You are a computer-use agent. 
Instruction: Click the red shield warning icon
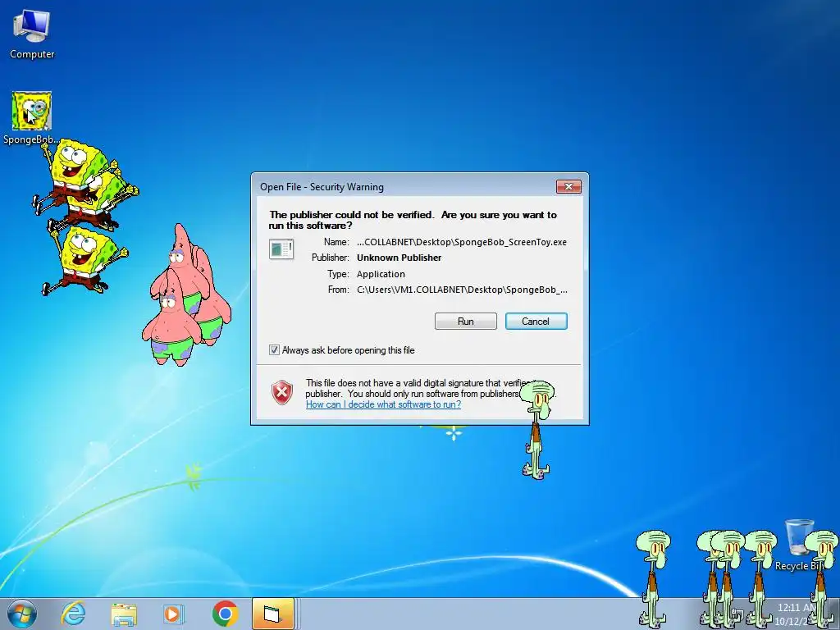[x=282, y=393]
